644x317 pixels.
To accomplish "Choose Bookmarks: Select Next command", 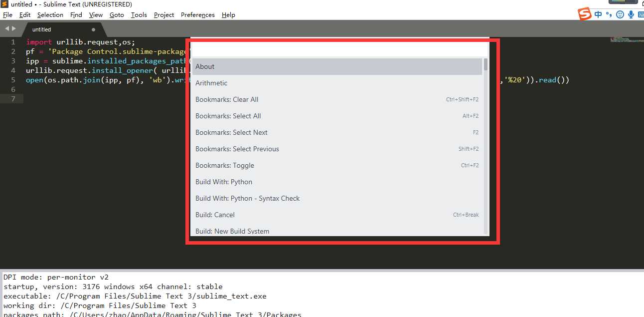I will coord(337,132).
